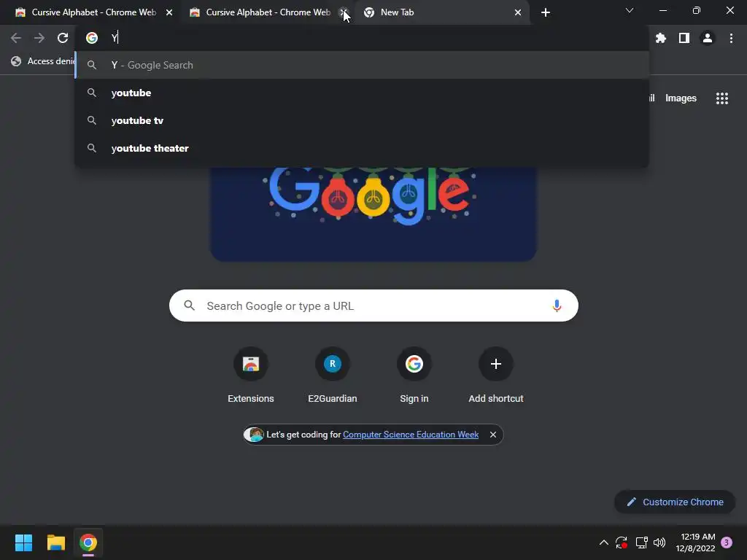
Task: Click the Chrome taskbar icon
Action: [x=88, y=542]
